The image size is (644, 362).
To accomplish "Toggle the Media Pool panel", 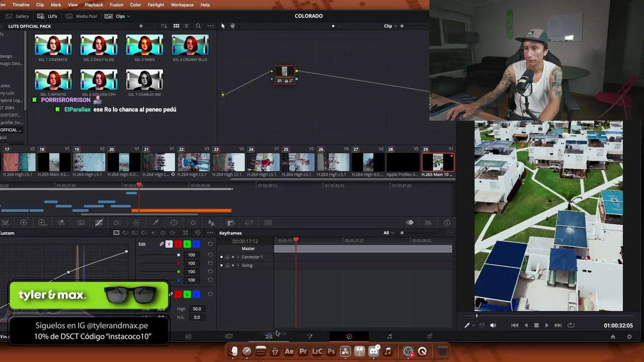I will pos(82,16).
